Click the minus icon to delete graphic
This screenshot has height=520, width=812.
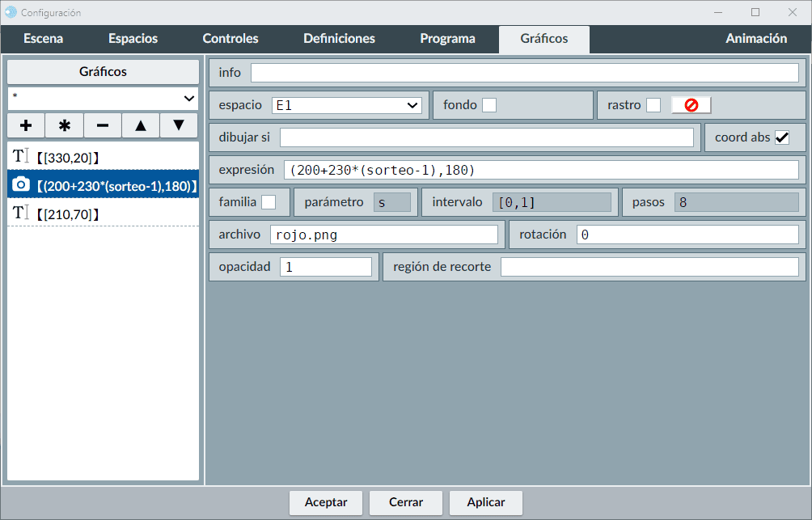(x=103, y=125)
